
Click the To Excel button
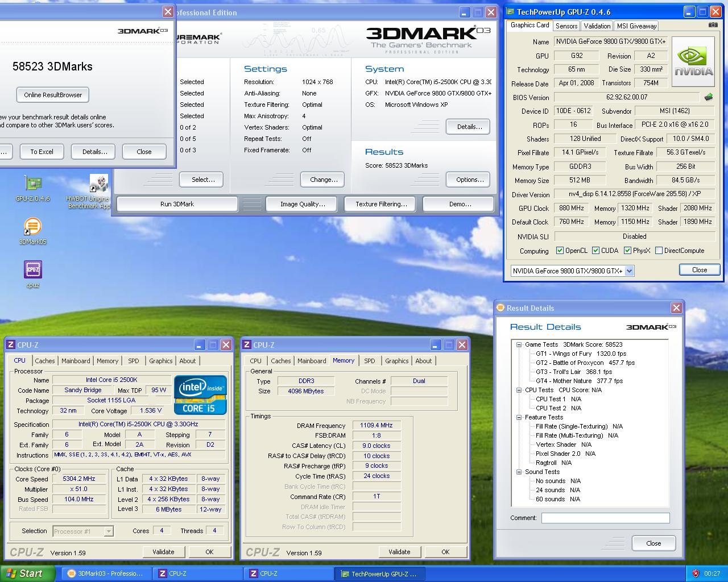pos(42,152)
